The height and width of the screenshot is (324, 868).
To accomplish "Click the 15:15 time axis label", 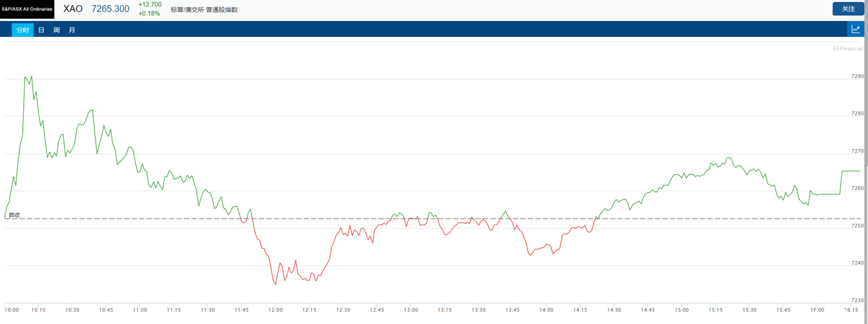I will click(x=715, y=310).
